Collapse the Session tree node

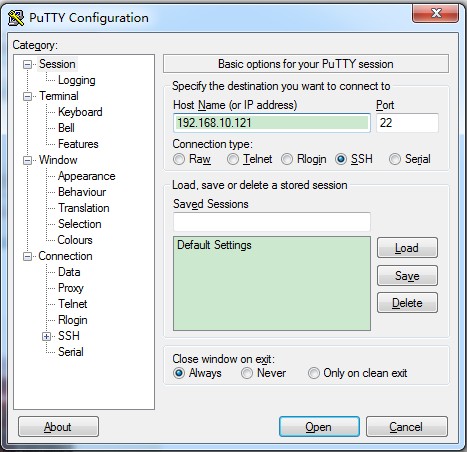[x=27, y=64]
